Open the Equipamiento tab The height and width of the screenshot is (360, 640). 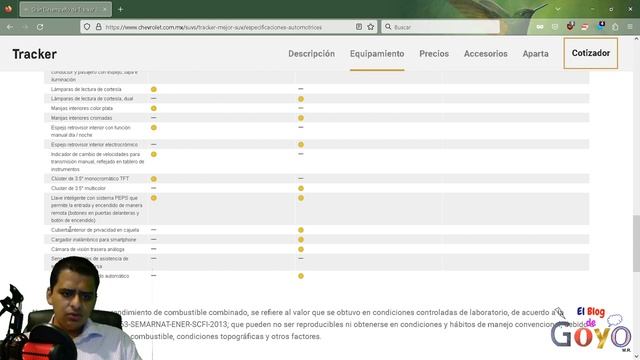click(377, 53)
